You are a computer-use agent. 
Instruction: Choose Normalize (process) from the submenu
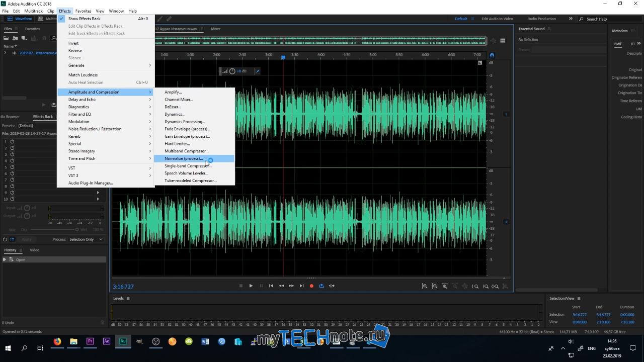(x=194, y=158)
